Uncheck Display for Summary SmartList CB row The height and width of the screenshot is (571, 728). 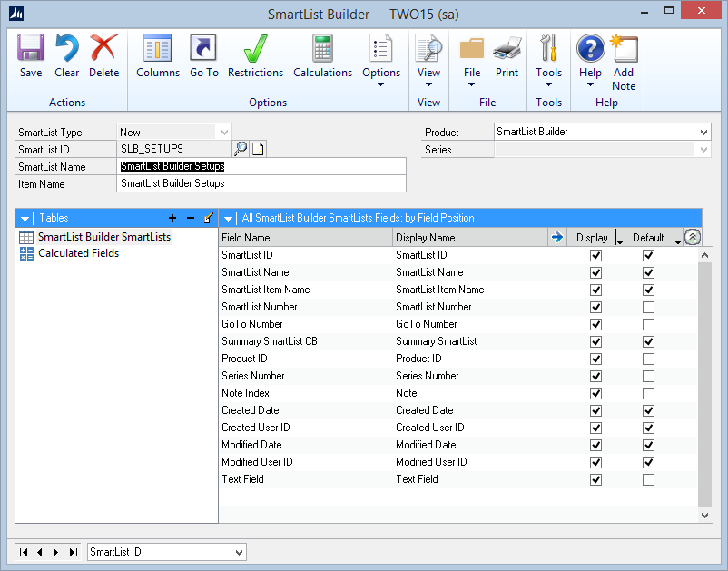pos(595,341)
